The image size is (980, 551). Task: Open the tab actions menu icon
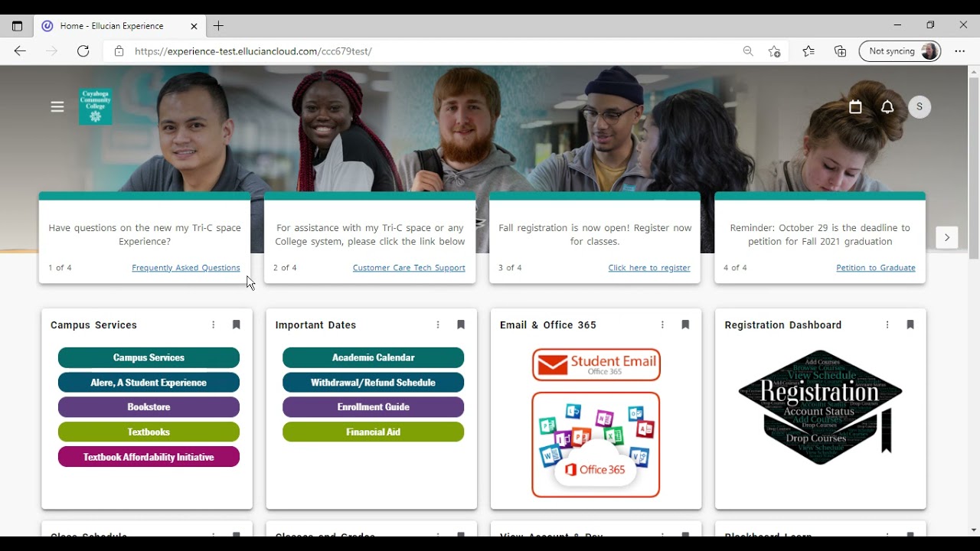[x=17, y=26]
